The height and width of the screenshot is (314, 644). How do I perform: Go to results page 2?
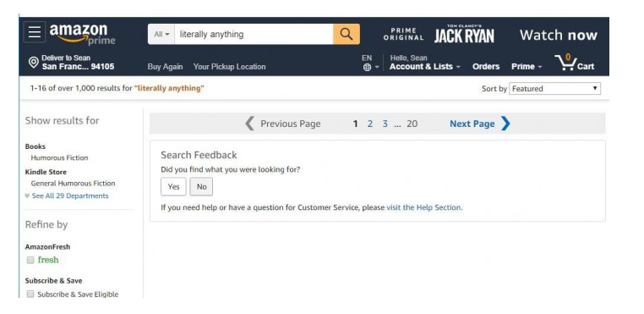coord(370,124)
